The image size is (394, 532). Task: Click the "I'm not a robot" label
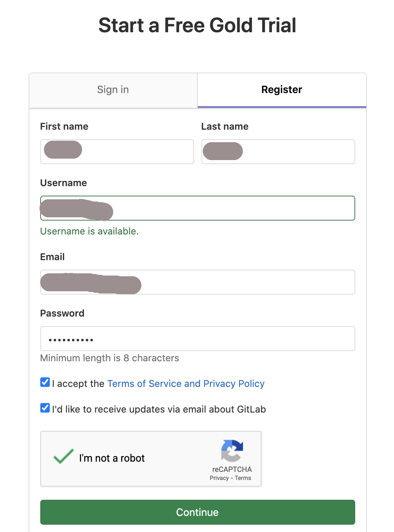(112, 458)
